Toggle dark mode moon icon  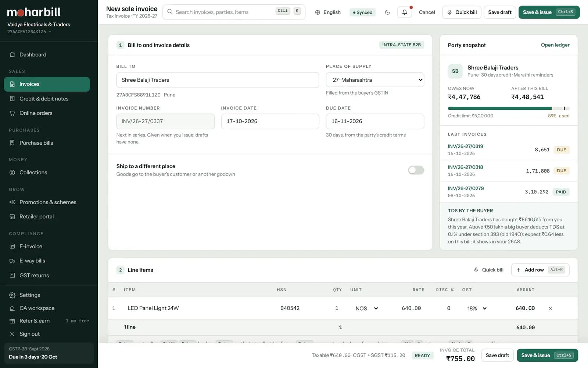tap(387, 12)
